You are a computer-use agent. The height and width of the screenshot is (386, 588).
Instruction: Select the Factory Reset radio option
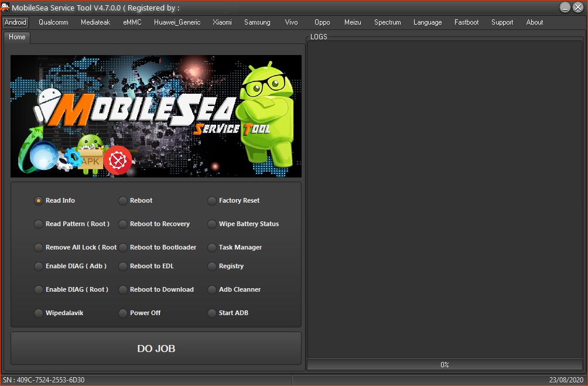212,201
